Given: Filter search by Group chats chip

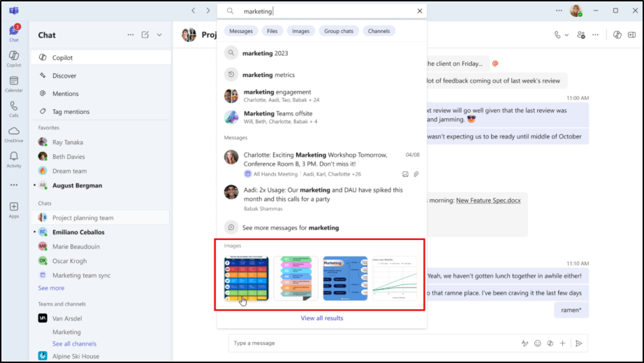Looking at the screenshot, I should tap(337, 31).
